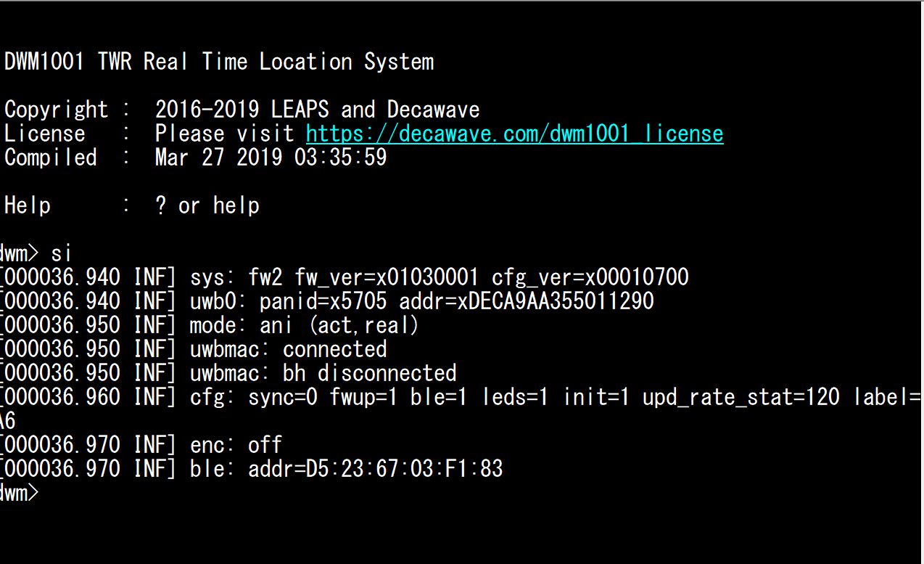Click the typed "si" command text

61,253
